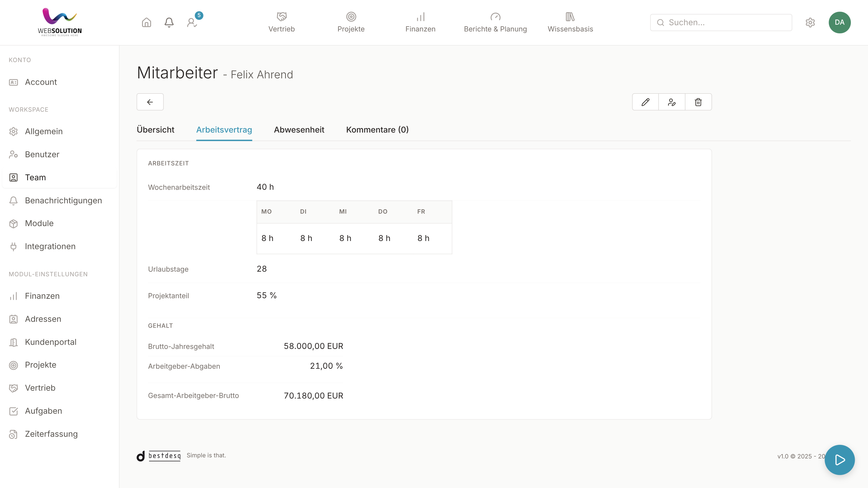
Task: Click the 40 h Wochenarbeitszeit value
Action: click(x=265, y=187)
